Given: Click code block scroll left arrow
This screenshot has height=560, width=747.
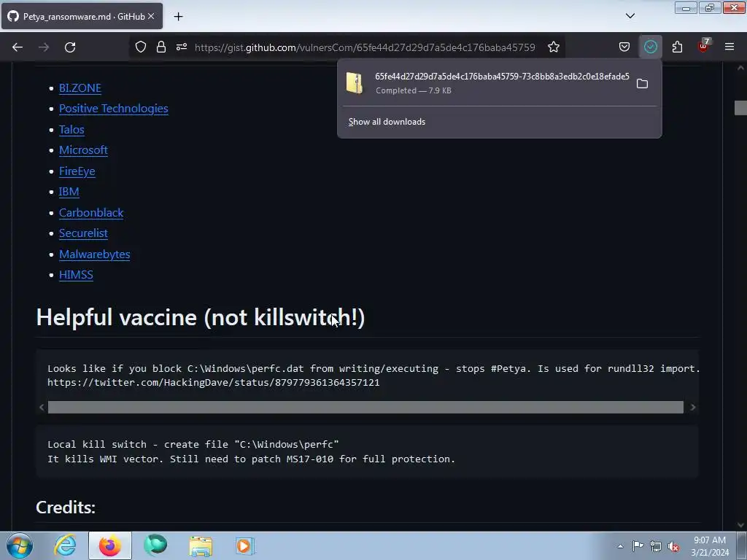Looking at the screenshot, I should (x=42, y=407).
